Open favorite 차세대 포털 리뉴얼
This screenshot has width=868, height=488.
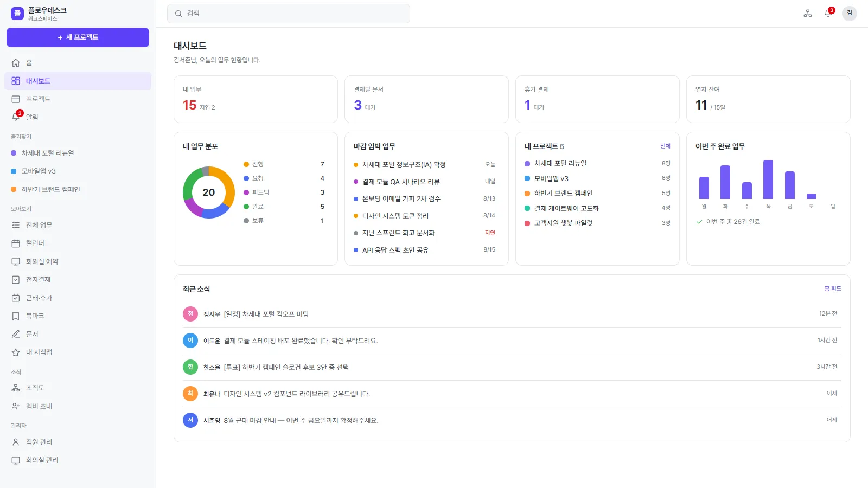(78, 153)
